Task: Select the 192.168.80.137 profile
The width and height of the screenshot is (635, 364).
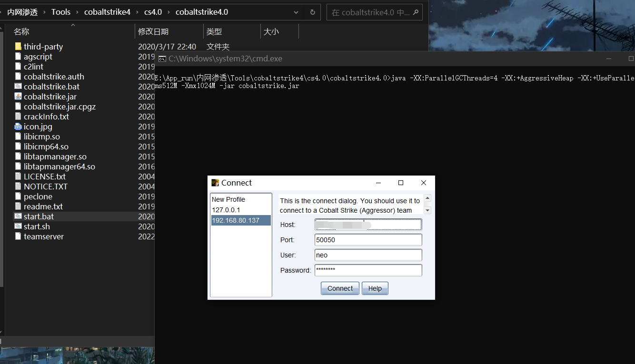Action: [x=241, y=220]
